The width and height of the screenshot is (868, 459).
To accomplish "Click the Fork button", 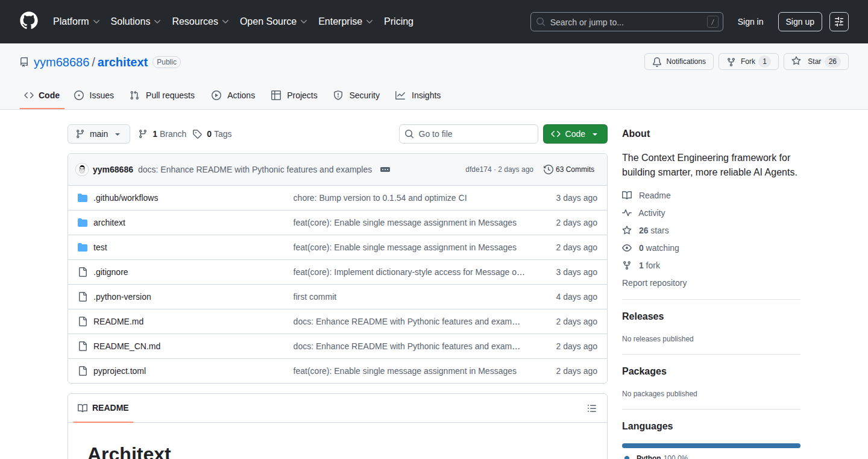I will [x=749, y=62].
